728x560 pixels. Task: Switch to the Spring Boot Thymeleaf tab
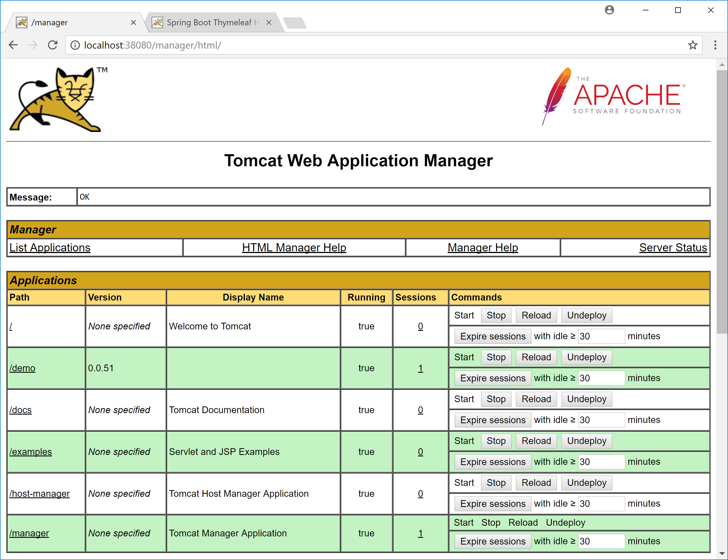point(210,22)
